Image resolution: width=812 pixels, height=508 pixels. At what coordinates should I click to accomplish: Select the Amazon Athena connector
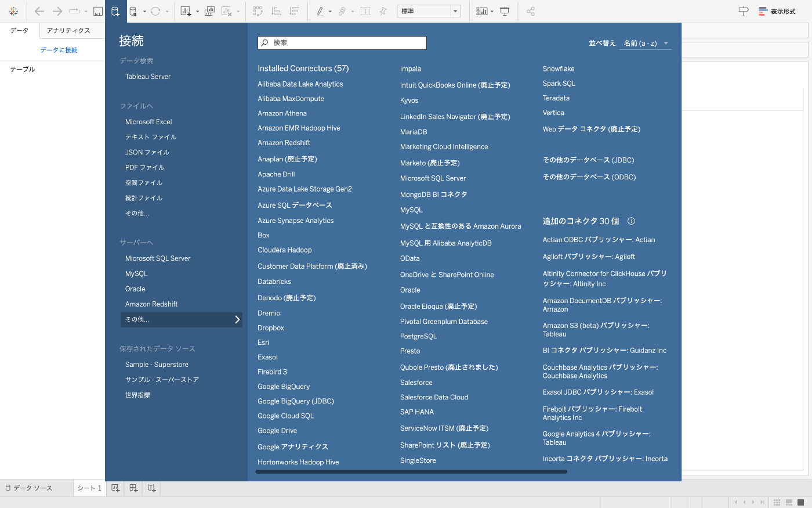coord(282,113)
